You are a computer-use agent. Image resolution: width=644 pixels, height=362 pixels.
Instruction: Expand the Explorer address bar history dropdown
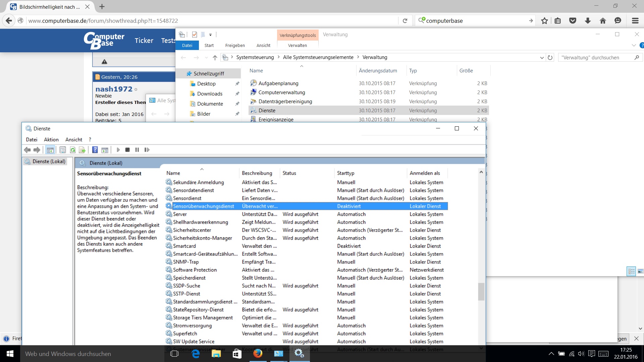542,58
